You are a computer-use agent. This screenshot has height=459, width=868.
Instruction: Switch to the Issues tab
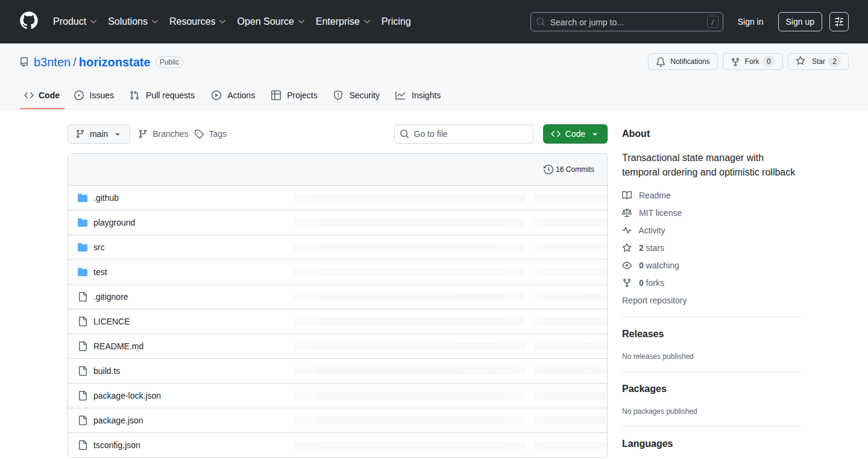tap(94, 95)
